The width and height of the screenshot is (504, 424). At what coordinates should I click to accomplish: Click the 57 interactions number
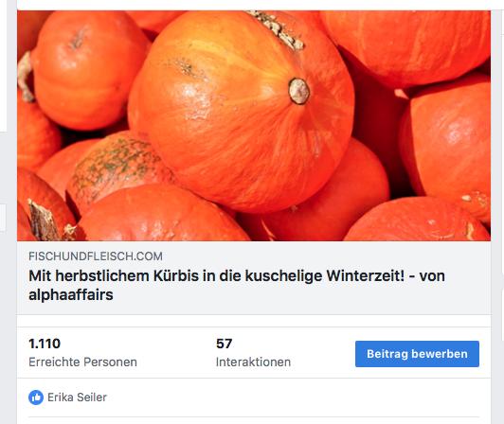point(224,344)
